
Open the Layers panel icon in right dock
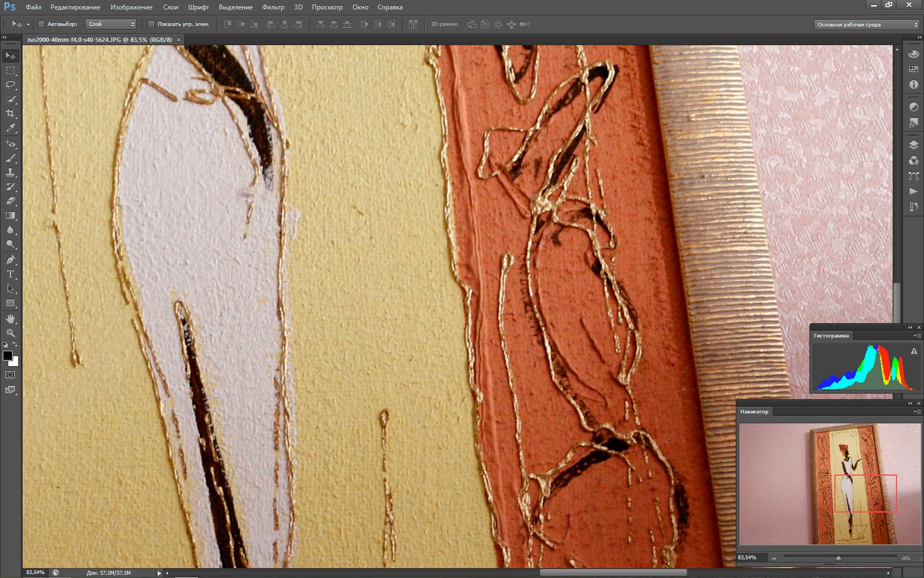click(914, 145)
